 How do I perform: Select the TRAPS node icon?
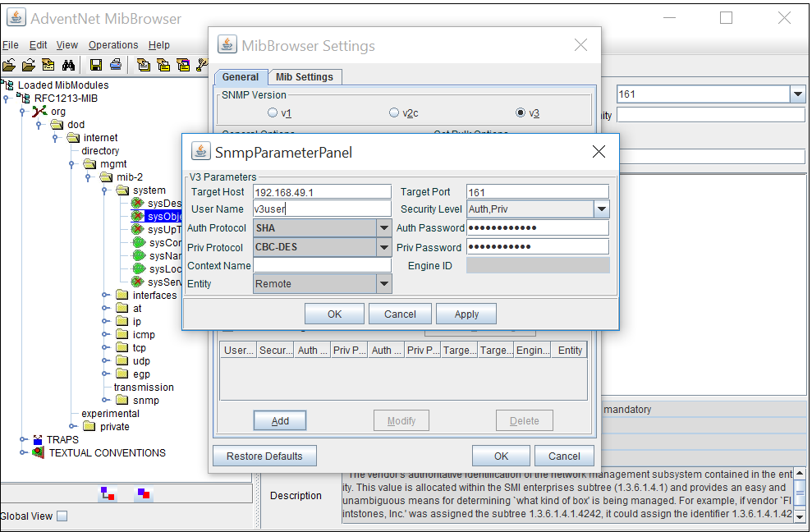click(x=38, y=440)
